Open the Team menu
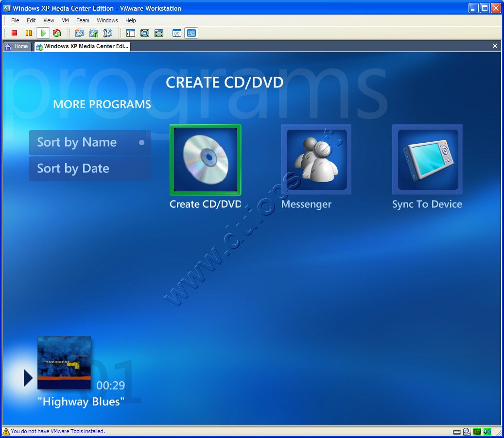504x438 pixels. coord(83,20)
